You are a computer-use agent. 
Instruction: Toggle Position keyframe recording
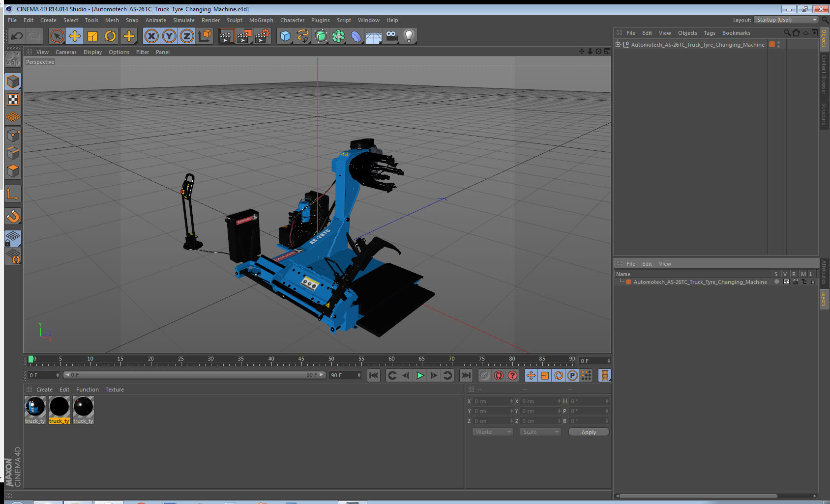(531, 375)
